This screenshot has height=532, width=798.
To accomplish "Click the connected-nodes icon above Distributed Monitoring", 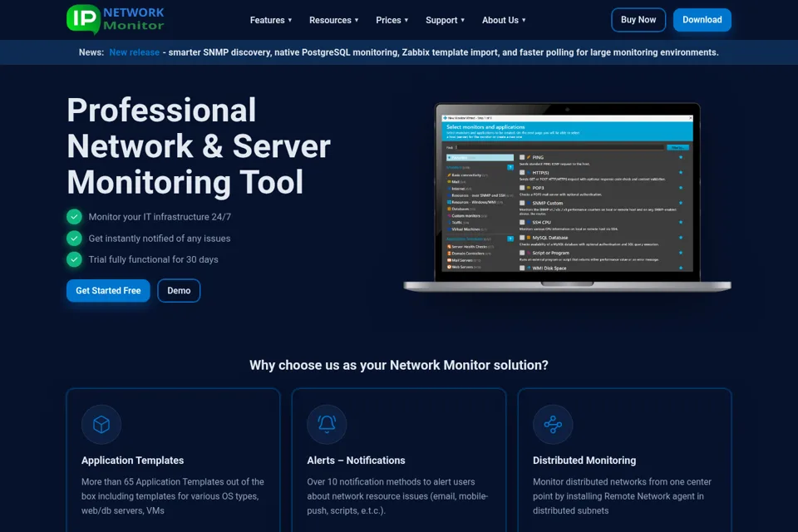I will click(553, 425).
